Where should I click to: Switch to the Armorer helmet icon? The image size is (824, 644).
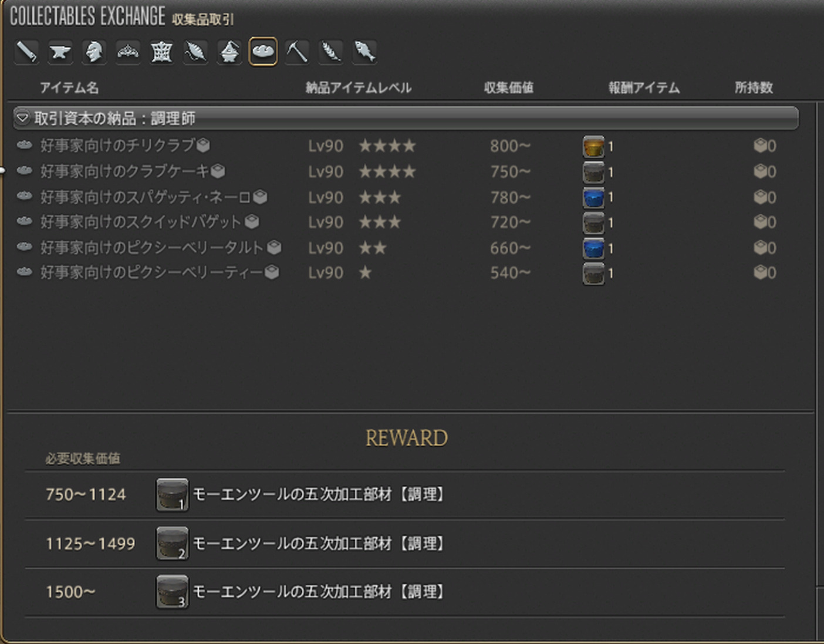point(94,52)
